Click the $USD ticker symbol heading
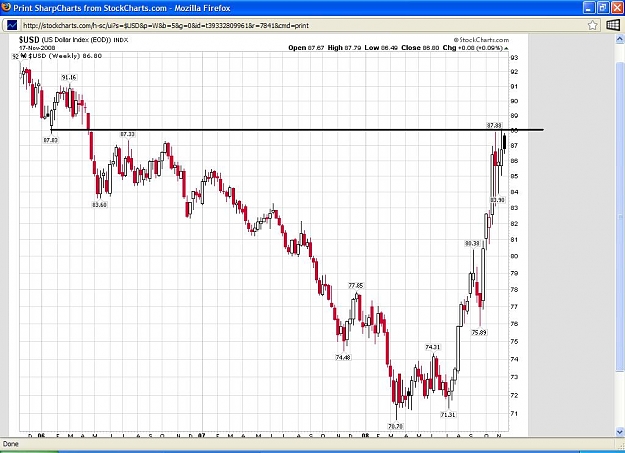625x453 pixels. [x=29, y=39]
